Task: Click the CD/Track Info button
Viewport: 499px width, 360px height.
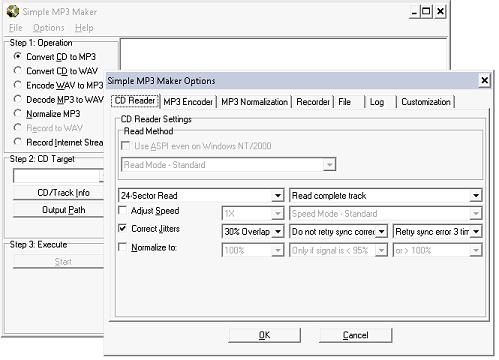Action: click(59, 192)
